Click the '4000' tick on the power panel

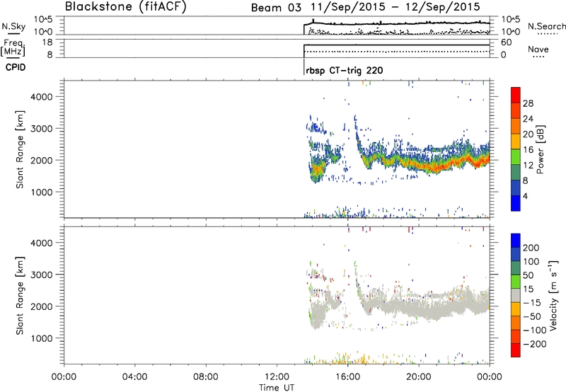(41, 97)
